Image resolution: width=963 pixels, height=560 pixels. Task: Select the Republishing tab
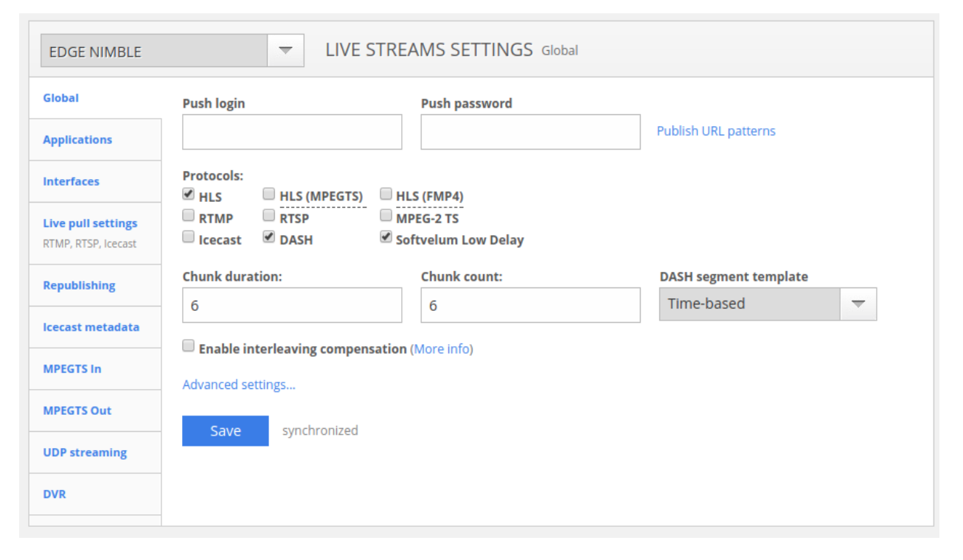pos(79,285)
